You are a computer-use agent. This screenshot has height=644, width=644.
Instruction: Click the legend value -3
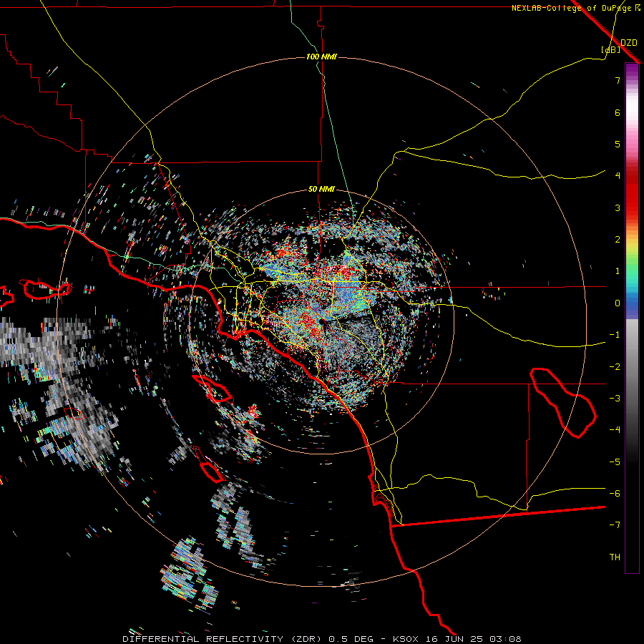click(615, 399)
